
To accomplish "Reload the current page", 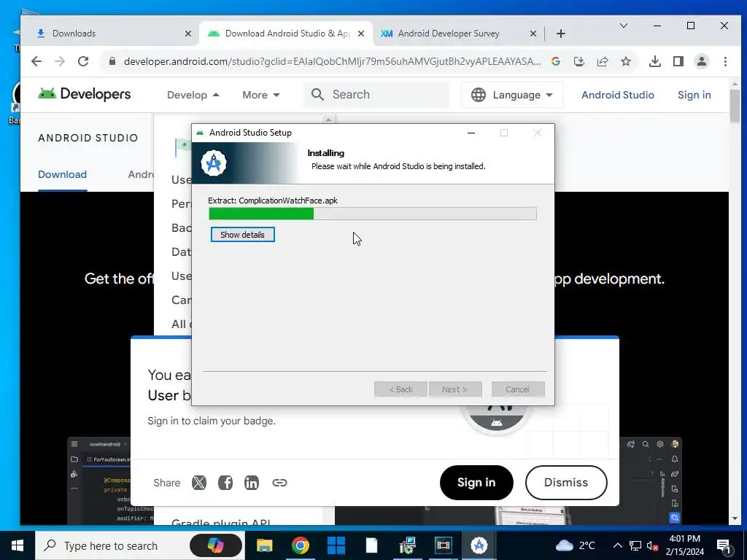I will click(x=83, y=61).
